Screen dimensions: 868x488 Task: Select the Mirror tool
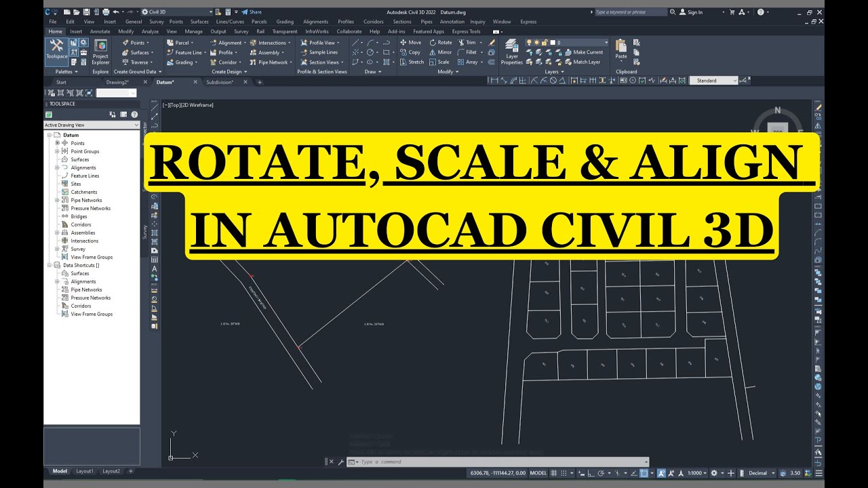441,52
